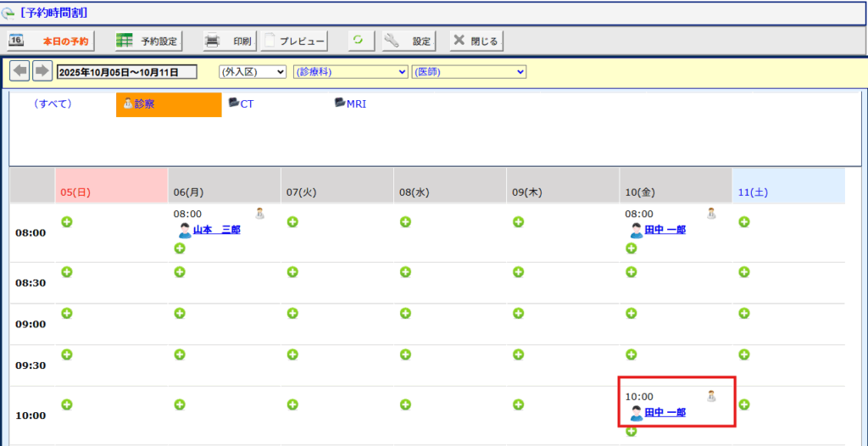Image resolution: width=868 pixels, height=446 pixels.
Task: Click the date range input field
Action: [x=126, y=72]
